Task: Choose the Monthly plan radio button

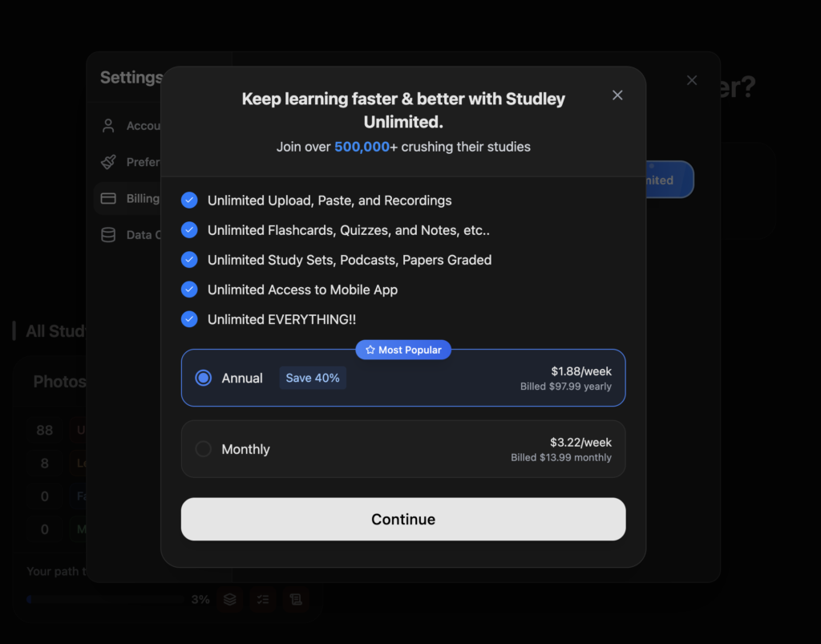Action: [203, 449]
